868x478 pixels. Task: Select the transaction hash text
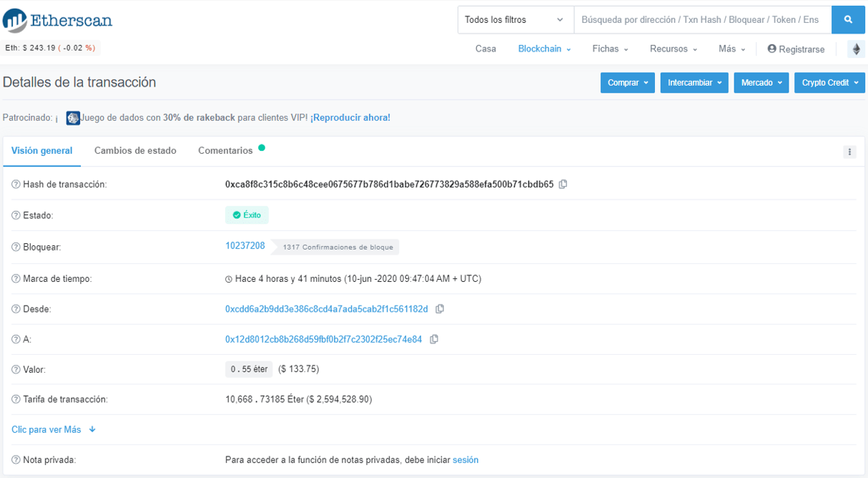(390, 185)
